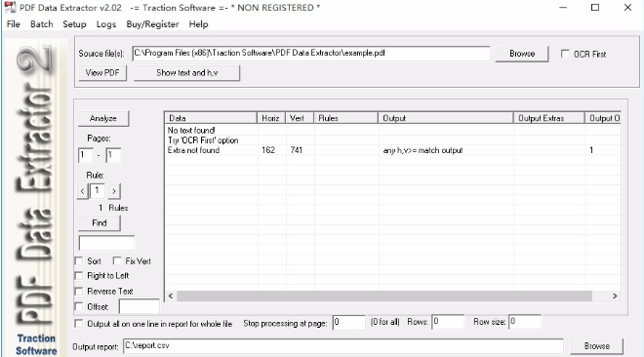Click the Pages start field
Viewport: 644px width, 357px height.
pyautogui.click(x=86, y=155)
